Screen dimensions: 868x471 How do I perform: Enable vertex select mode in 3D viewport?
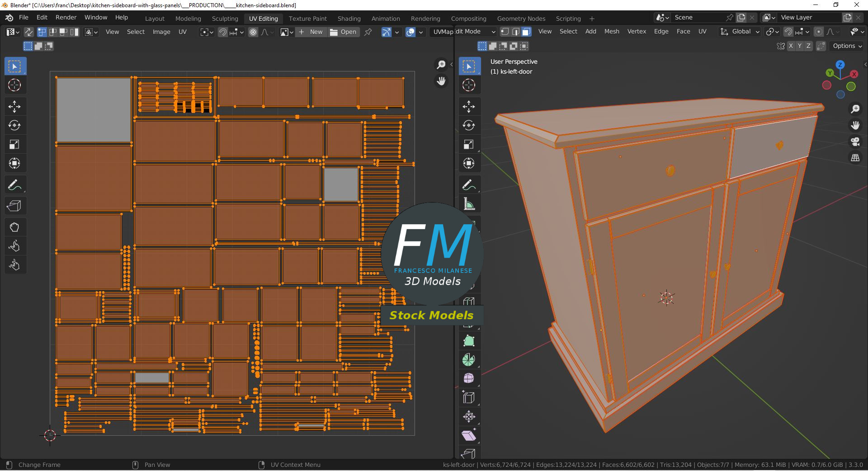[505, 32]
